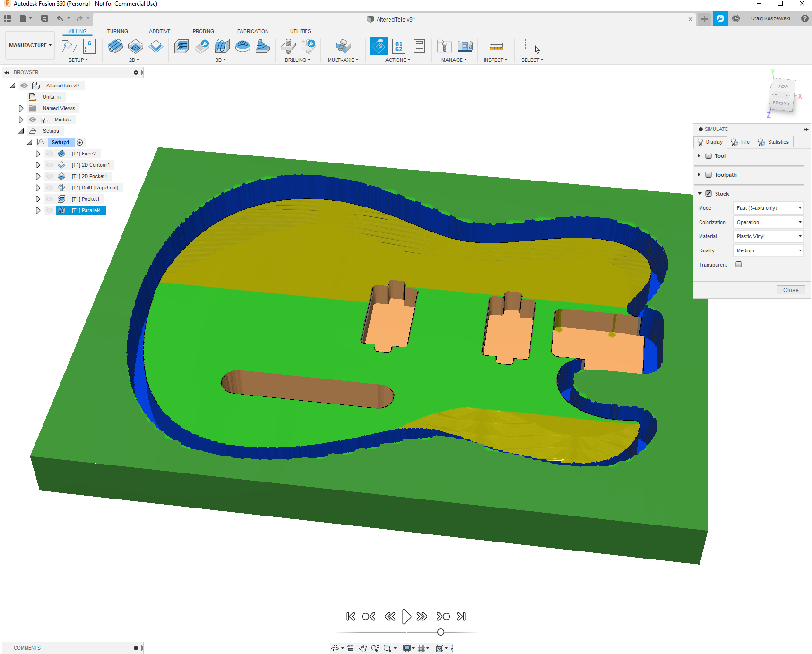This screenshot has height=654, width=812.
Task: Click the Select dashed-rectangle tool
Action: click(x=532, y=46)
